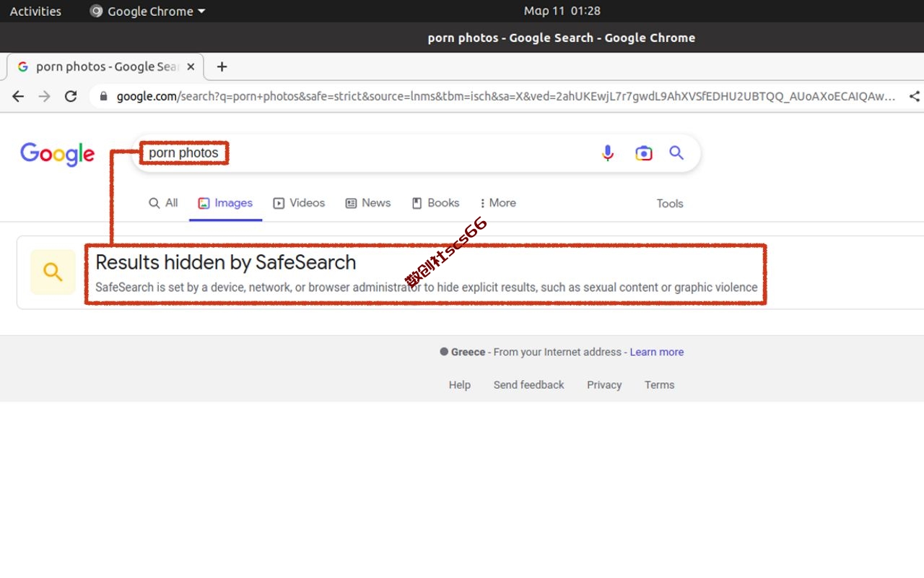Switch to the All results tab
924x578 pixels.
point(163,203)
